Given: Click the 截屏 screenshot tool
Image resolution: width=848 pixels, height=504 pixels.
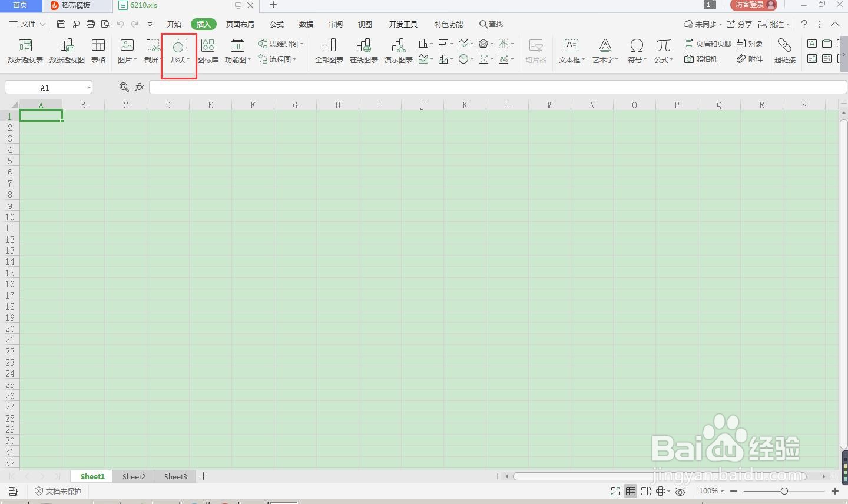Looking at the screenshot, I should point(153,51).
